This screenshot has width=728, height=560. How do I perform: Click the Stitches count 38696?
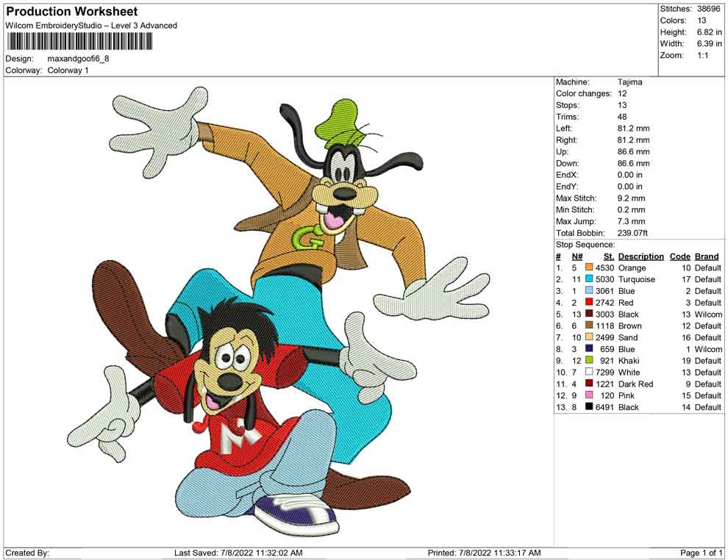(709, 9)
